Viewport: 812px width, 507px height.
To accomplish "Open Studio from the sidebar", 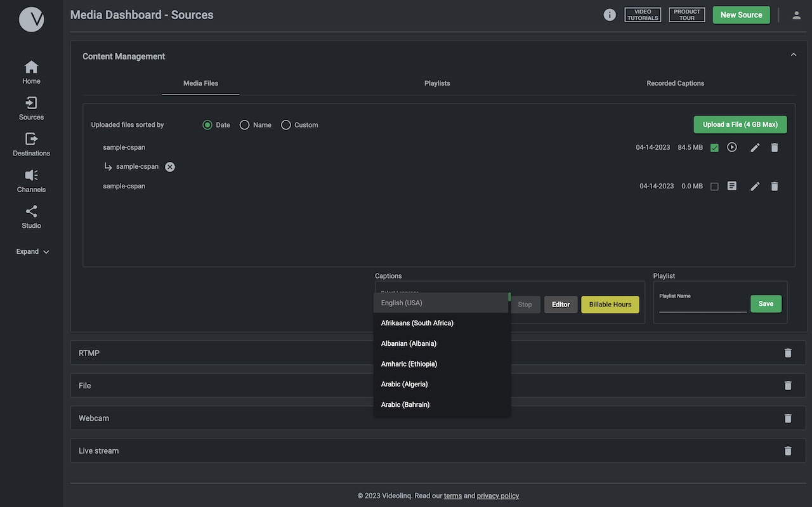I will coord(30,216).
